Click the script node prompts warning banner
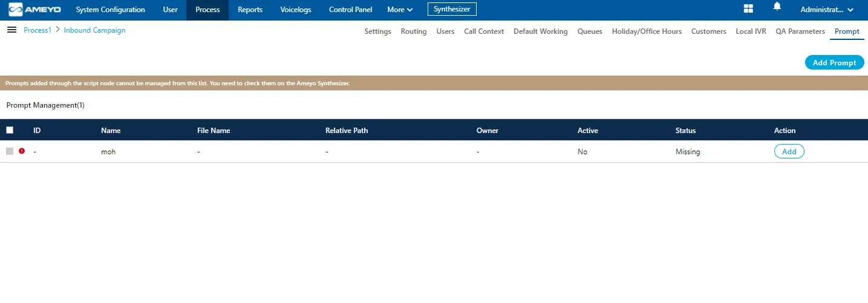868x303 pixels. (434, 83)
